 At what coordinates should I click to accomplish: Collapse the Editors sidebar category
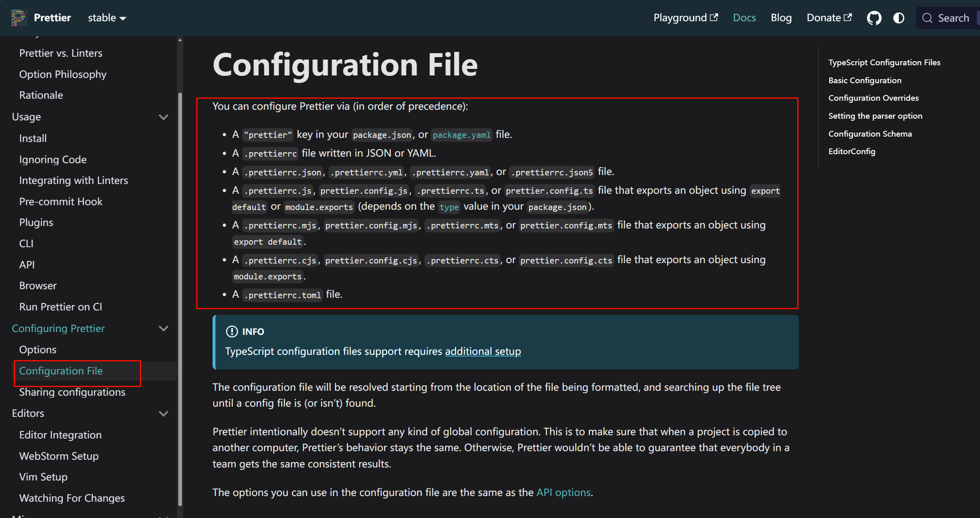click(164, 413)
